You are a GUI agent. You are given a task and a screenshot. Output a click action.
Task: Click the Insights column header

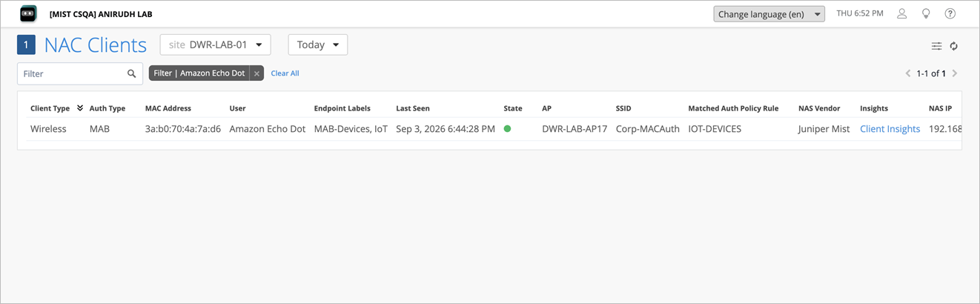tap(874, 108)
